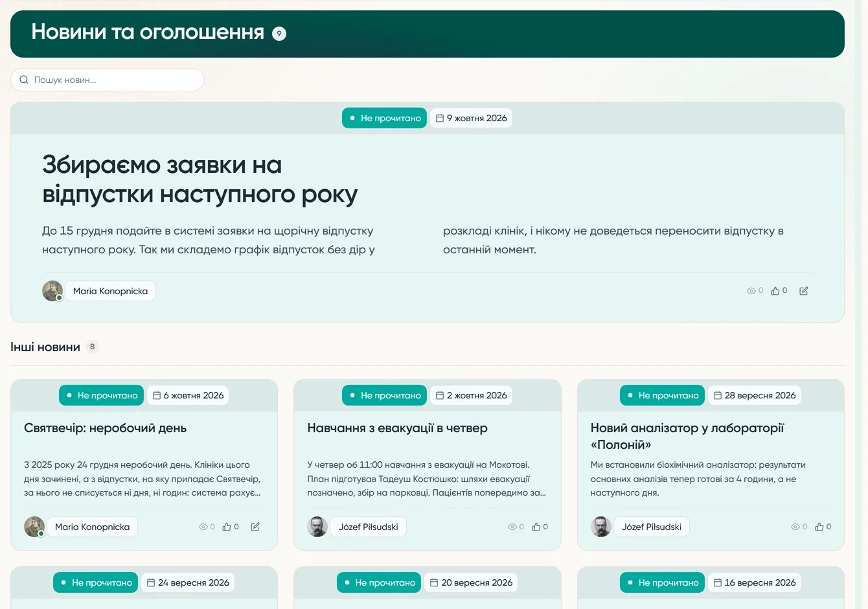View count icon on vacation requests article
868x609 pixels.
tap(751, 291)
